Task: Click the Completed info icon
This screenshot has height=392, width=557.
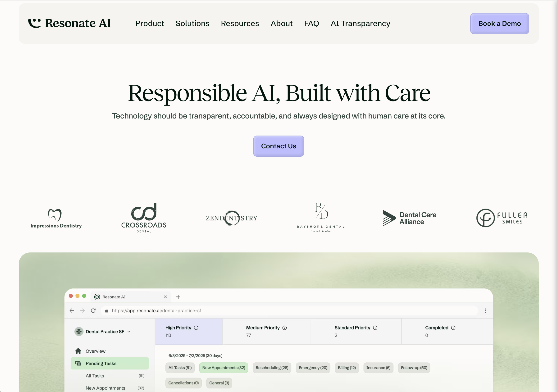Action: [x=454, y=328]
